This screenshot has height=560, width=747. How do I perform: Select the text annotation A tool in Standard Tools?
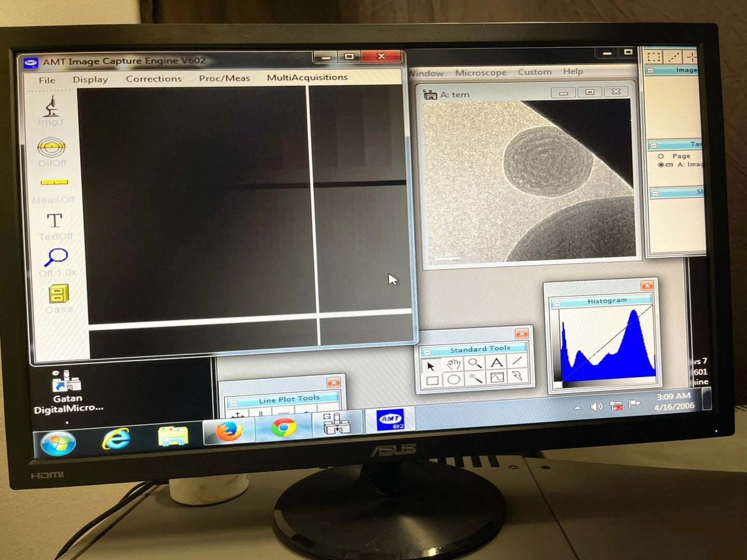coord(496,362)
